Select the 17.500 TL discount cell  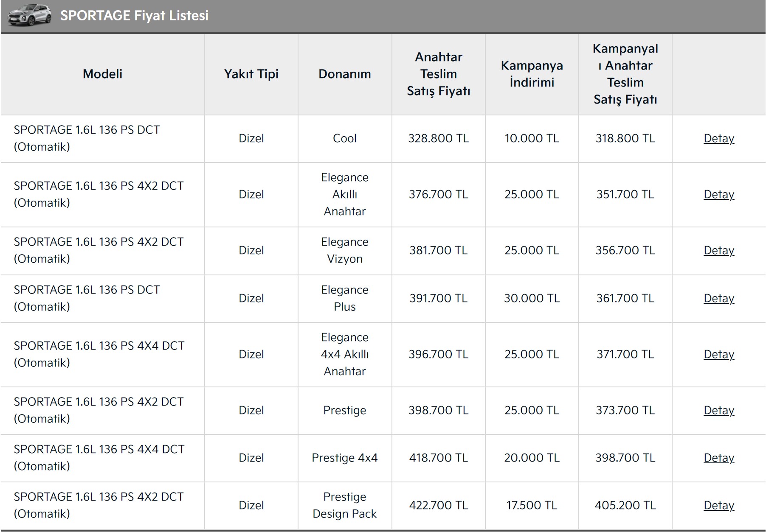(x=532, y=505)
